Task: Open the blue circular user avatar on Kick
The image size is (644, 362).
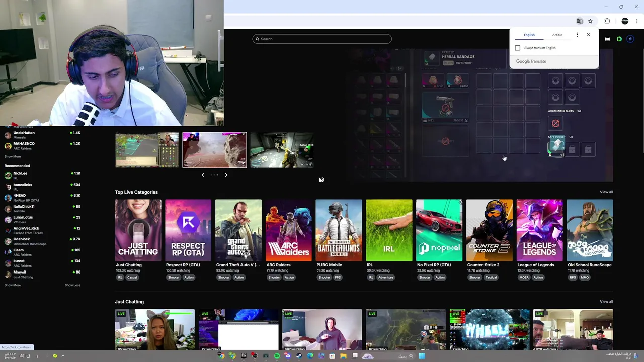Action: coord(630,39)
